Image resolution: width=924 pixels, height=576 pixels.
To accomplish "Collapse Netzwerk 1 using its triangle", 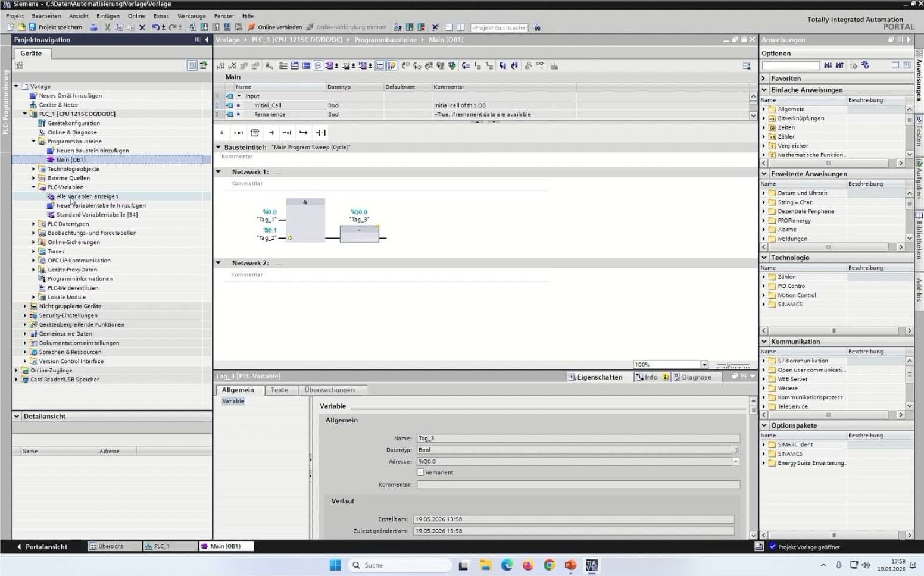I will point(218,171).
